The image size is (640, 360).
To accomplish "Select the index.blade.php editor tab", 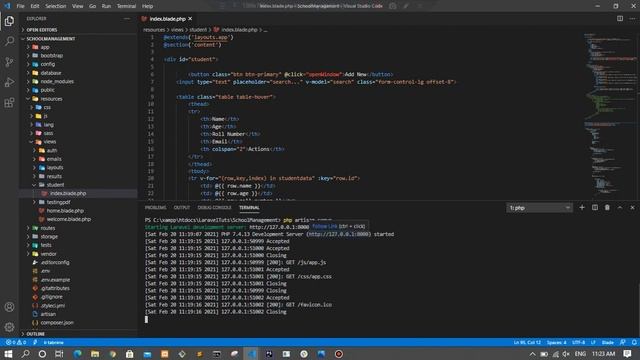I will [x=167, y=19].
